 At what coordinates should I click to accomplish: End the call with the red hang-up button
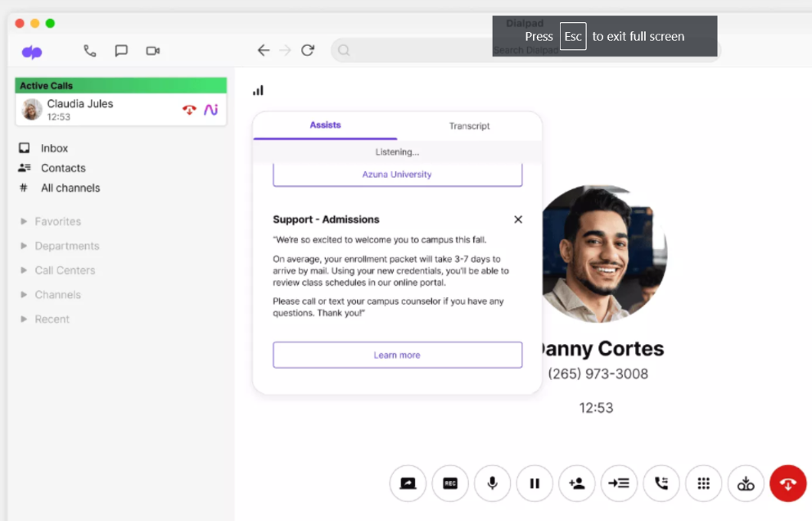[787, 483]
